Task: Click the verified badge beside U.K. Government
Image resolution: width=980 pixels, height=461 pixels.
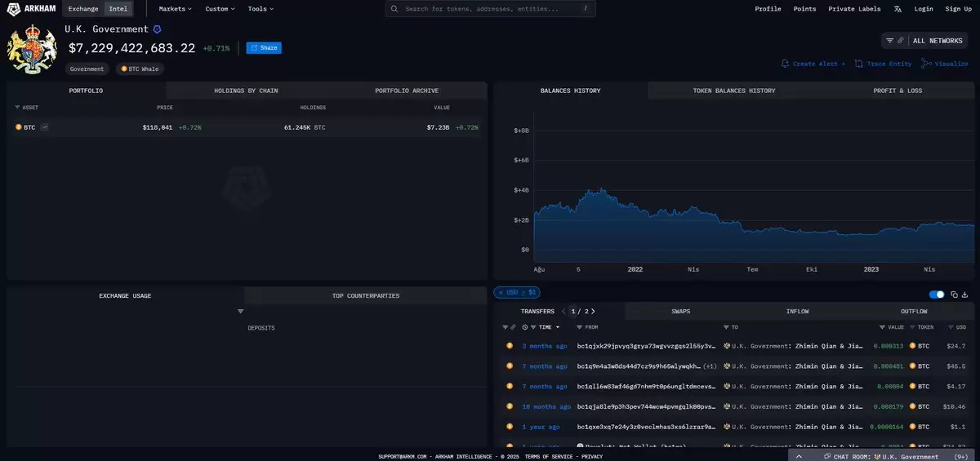Action: (157, 29)
